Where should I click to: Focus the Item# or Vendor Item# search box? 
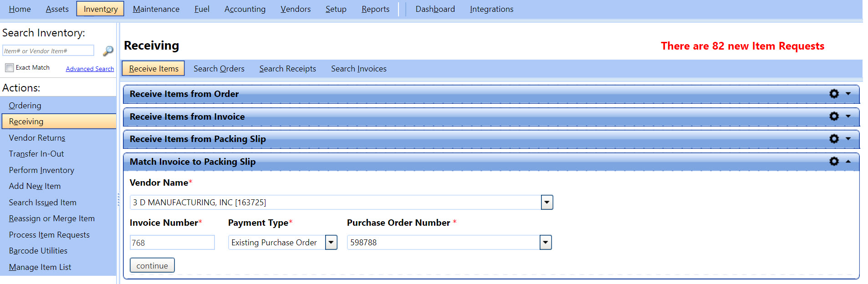pyautogui.click(x=48, y=51)
